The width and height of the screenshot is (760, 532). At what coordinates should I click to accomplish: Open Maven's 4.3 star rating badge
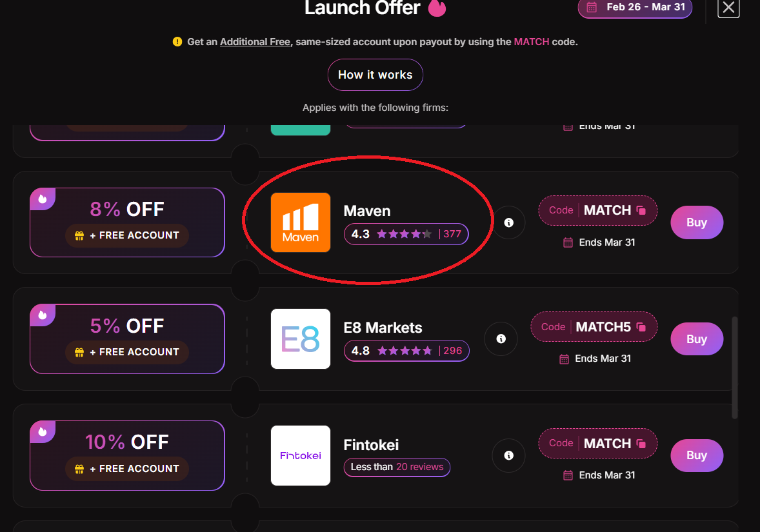[406, 234]
